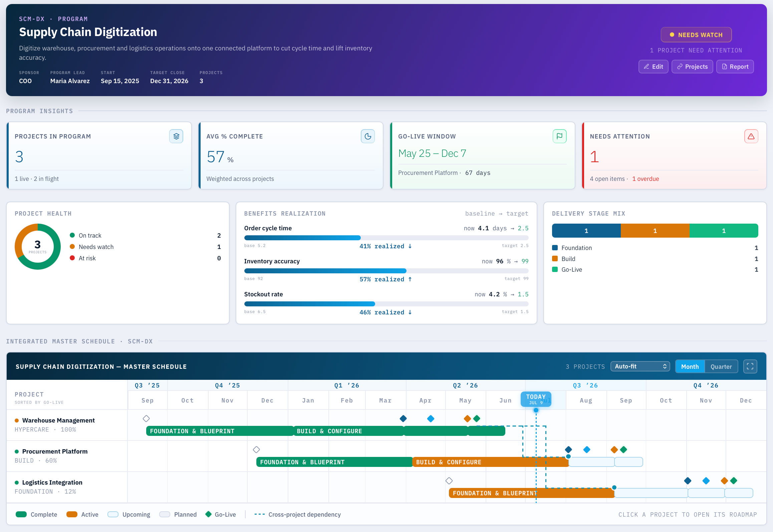The width and height of the screenshot is (773, 532).
Task: Click the flag icon on Go-Live Window card
Action: click(x=560, y=136)
